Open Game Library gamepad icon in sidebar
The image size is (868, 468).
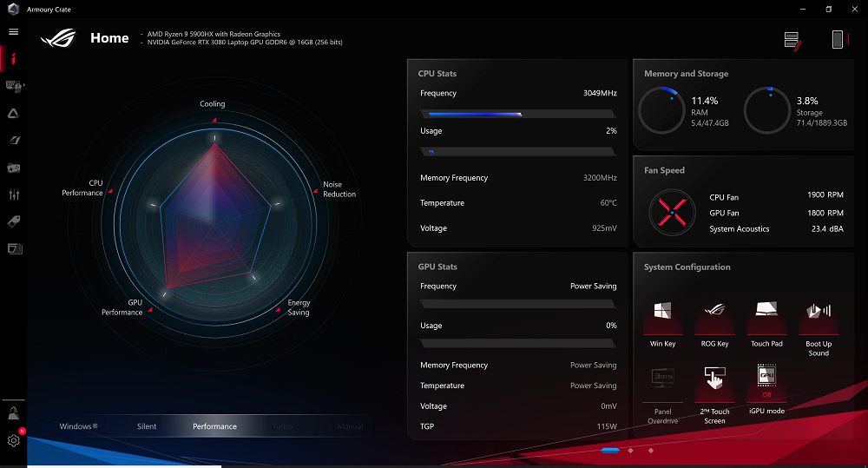tap(13, 168)
